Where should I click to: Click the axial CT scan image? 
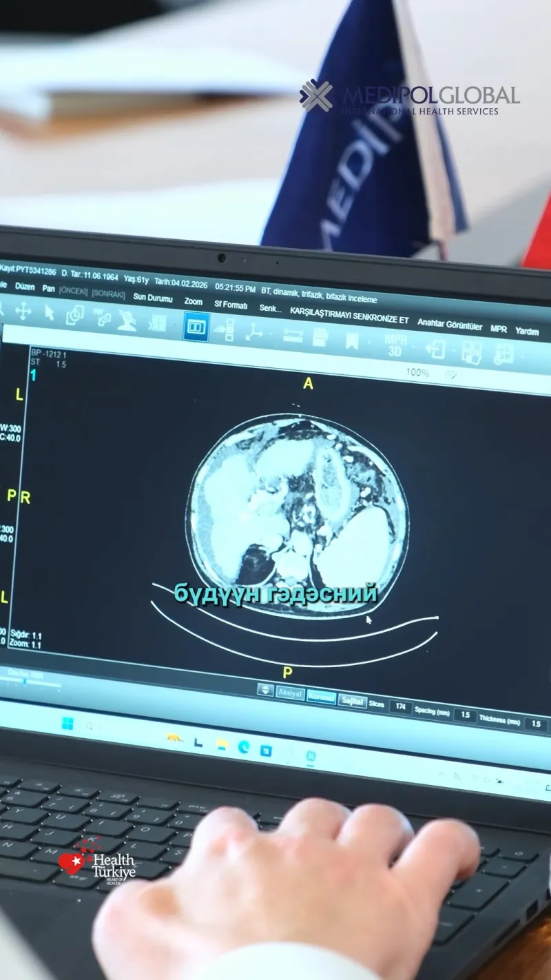coord(298,515)
